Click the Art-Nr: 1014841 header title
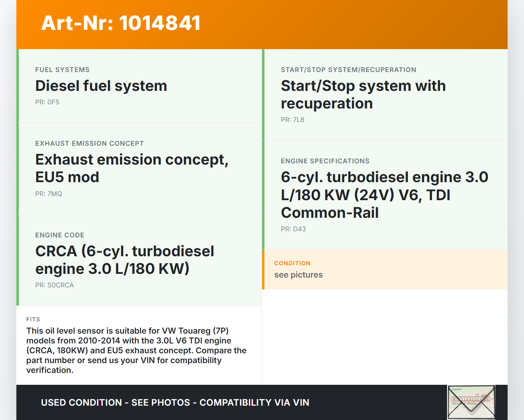This screenshot has width=524, height=420. pos(121,23)
